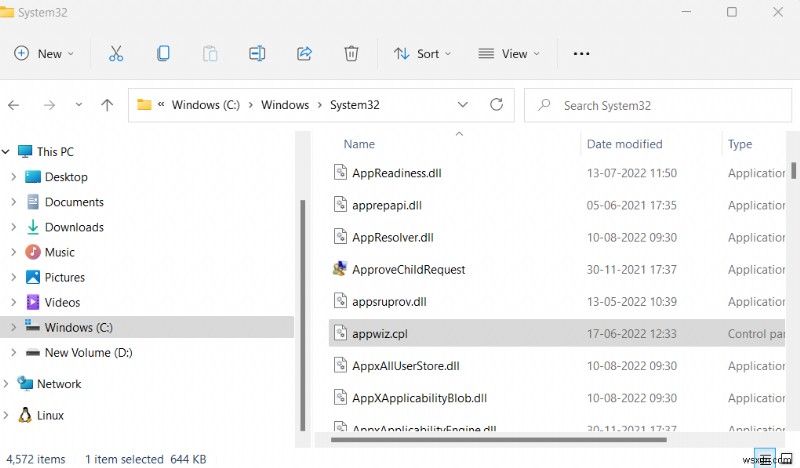Open the Sort dropdown menu
The image size is (800, 468).
click(x=422, y=53)
